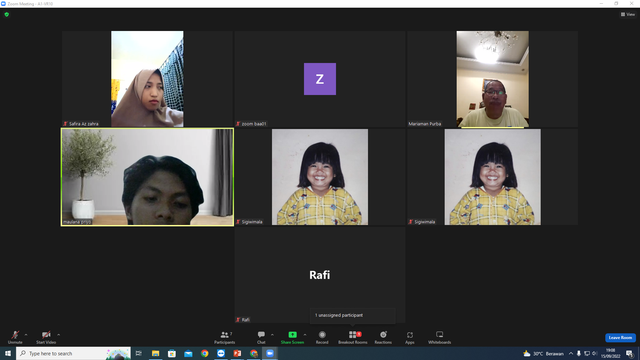The width and height of the screenshot is (640, 360).
Task: Select the Rafi participant tile
Action: tap(320, 275)
